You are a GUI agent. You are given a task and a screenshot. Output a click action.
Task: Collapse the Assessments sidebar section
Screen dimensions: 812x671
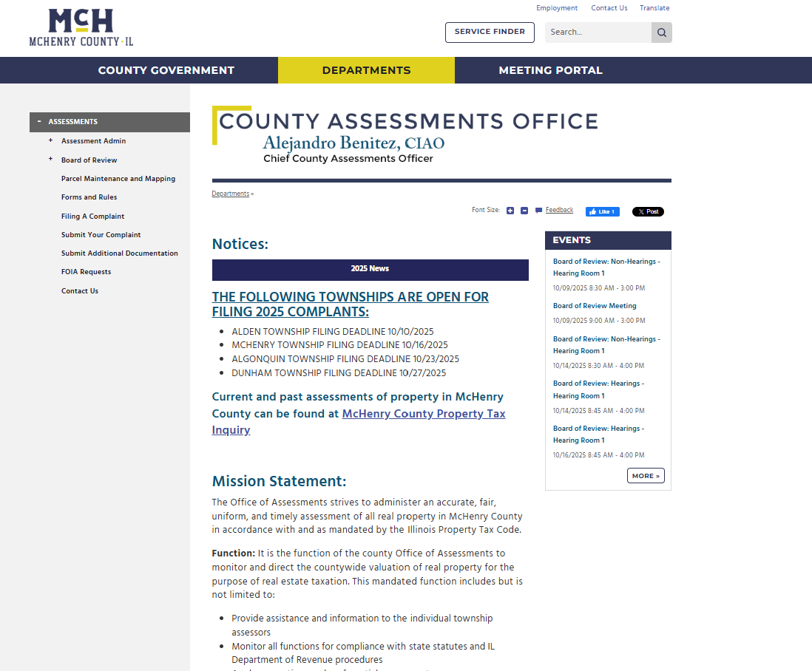pos(38,122)
